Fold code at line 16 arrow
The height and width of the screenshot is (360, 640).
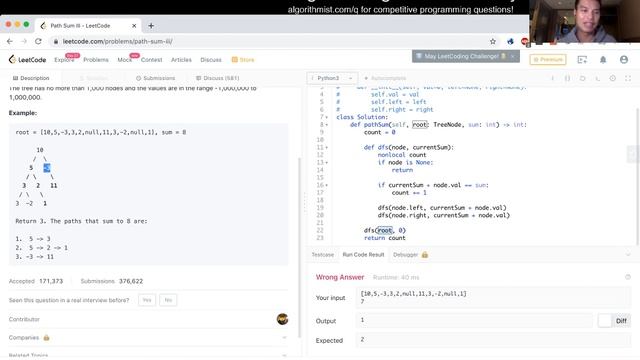[x=327, y=185]
